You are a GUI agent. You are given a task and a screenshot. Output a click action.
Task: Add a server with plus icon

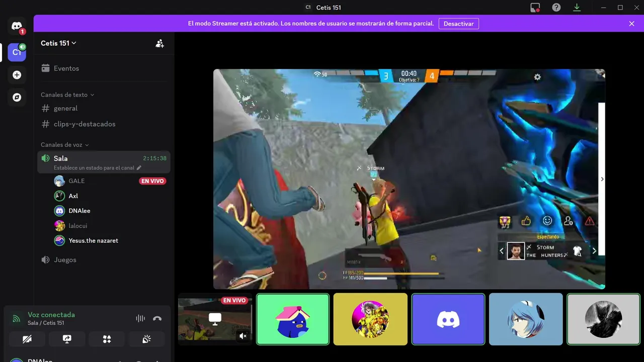pos(17,75)
